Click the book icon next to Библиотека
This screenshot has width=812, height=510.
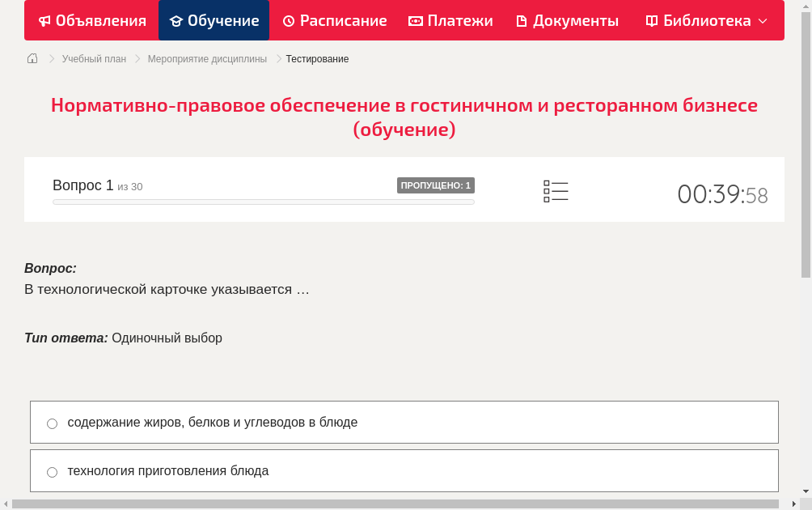tap(651, 20)
